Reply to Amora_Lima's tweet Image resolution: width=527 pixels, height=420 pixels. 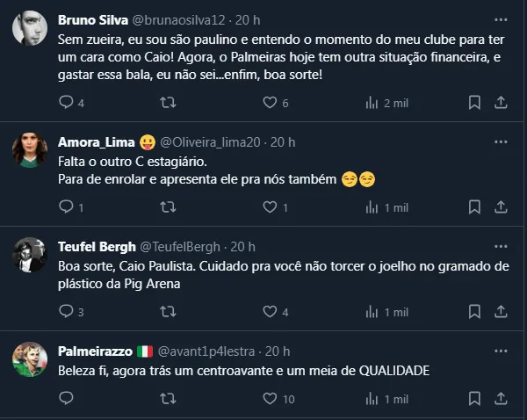[x=66, y=207]
